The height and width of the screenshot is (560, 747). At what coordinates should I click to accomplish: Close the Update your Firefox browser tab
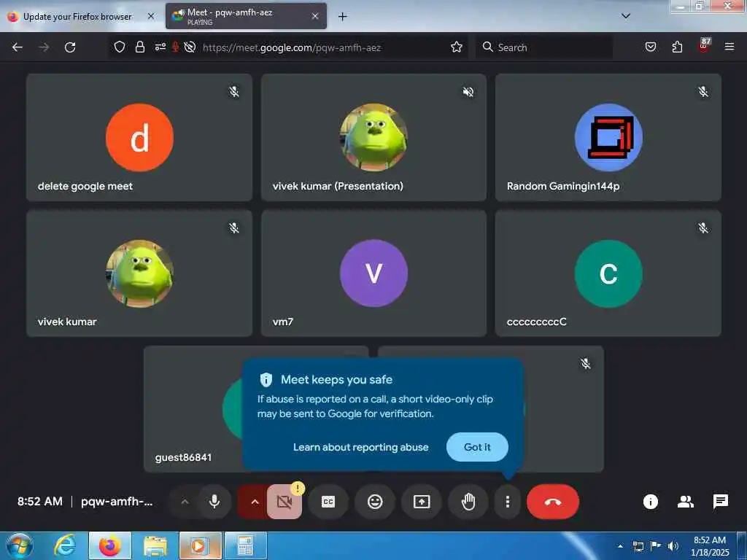pos(150,16)
